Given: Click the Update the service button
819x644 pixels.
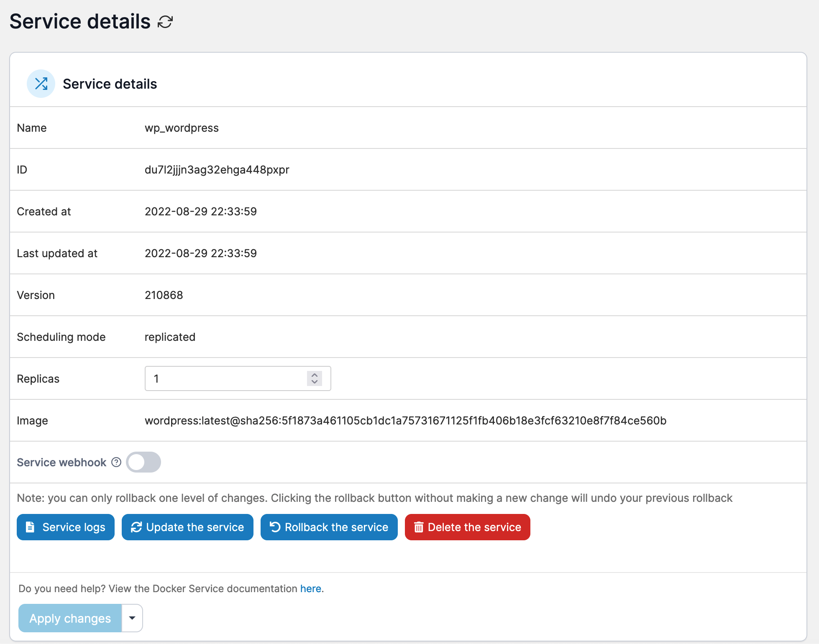Looking at the screenshot, I should [187, 527].
